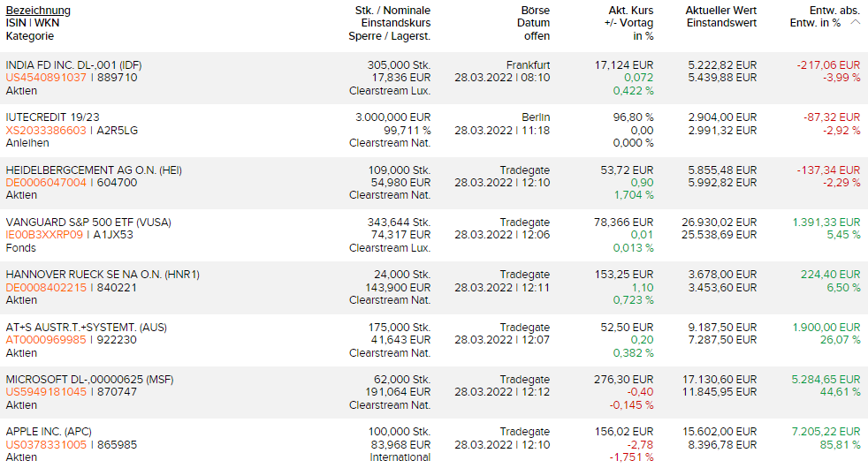Open ISIN link DE0006047004

pyautogui.click(x=46, y=183)
